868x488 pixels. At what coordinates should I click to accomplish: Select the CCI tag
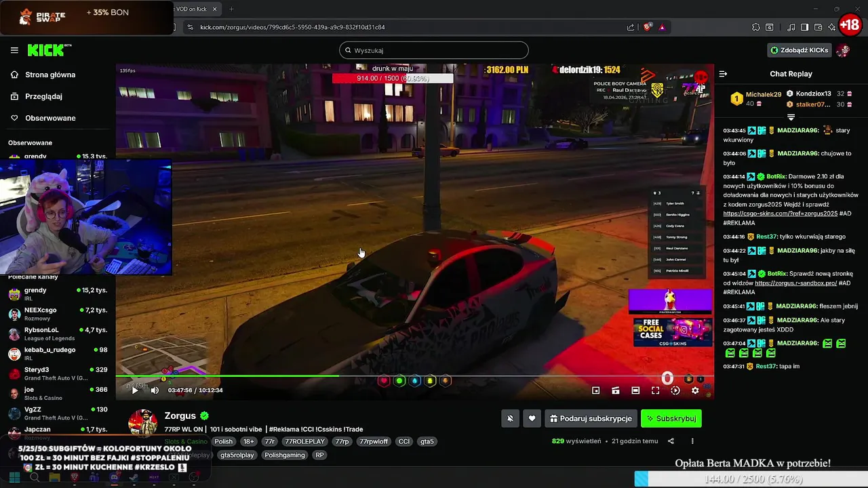404,441
